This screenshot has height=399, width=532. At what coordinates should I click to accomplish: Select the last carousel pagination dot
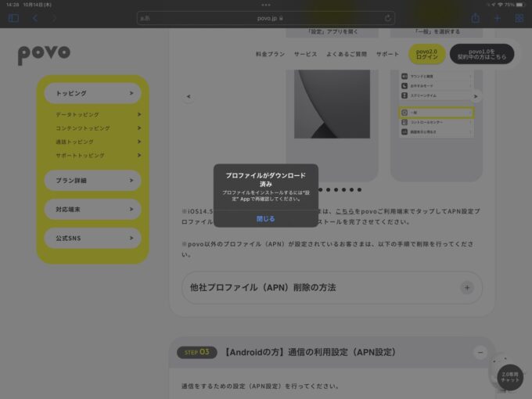tap(359, 189)
